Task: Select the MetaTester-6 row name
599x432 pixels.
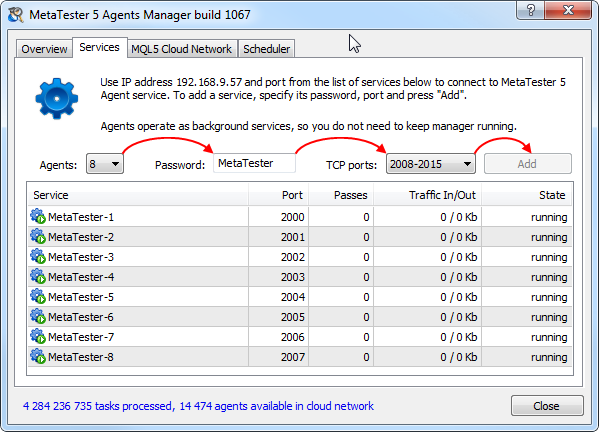Action: point(81,317)
